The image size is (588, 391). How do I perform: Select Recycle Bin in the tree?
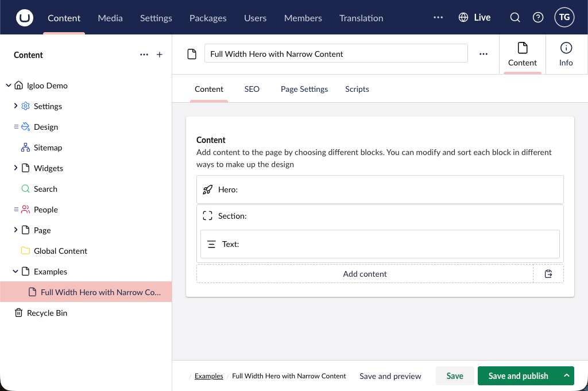47,313
